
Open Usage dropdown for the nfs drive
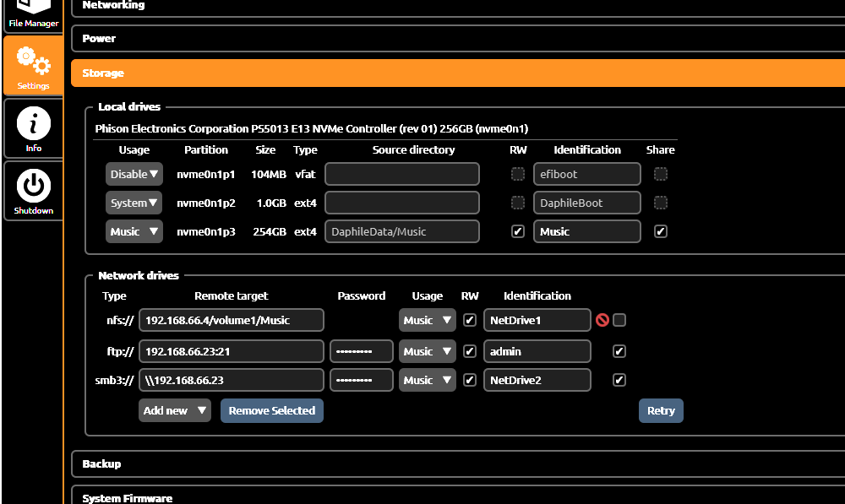tap(428, 321)
